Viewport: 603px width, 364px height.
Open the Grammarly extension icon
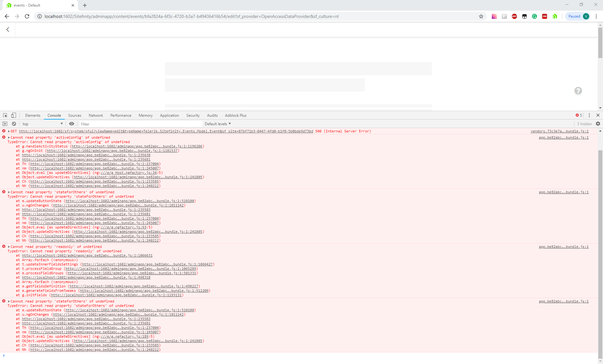[535, 16]
